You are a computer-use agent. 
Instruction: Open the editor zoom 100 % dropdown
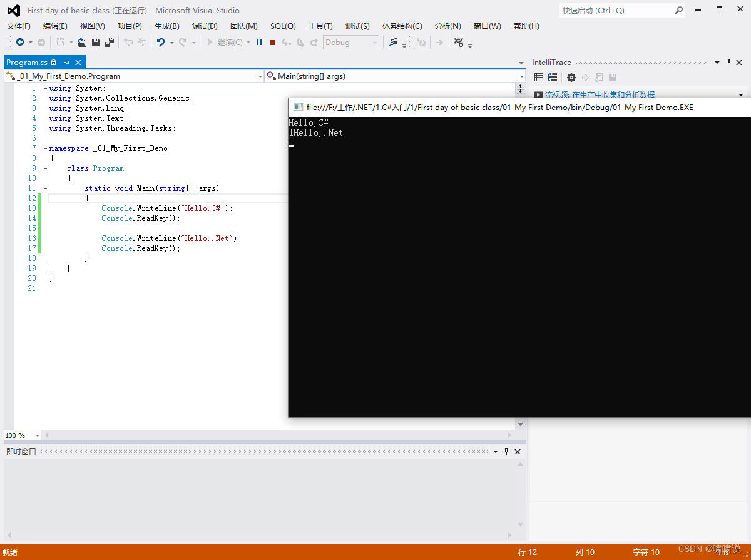click(x=38, y=435)
